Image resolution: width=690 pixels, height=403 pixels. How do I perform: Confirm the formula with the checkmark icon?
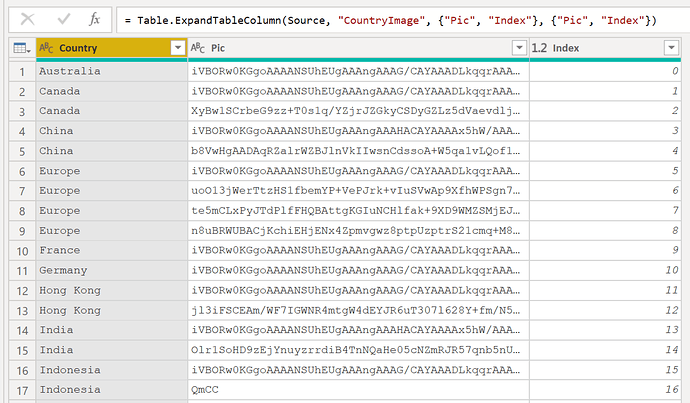pyautogui.click(x=64, y=19)
